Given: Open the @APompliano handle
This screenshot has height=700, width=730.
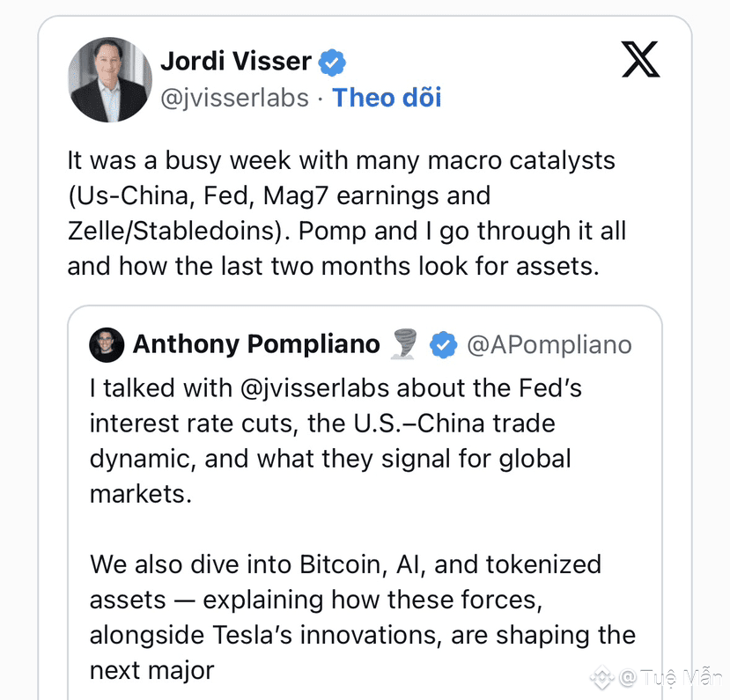Looking at the screenshot, I should (549, 345).
